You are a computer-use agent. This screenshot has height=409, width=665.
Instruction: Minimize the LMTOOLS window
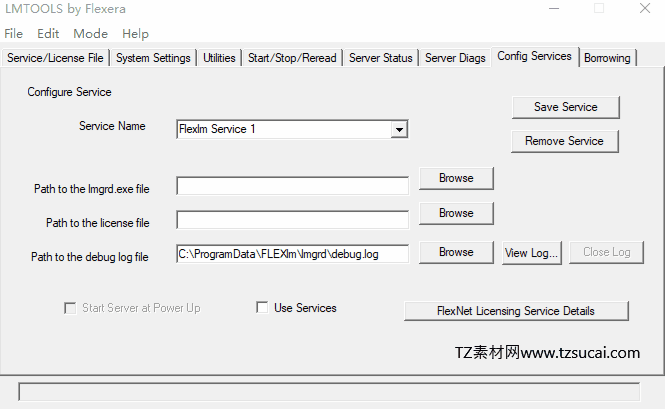554,8
